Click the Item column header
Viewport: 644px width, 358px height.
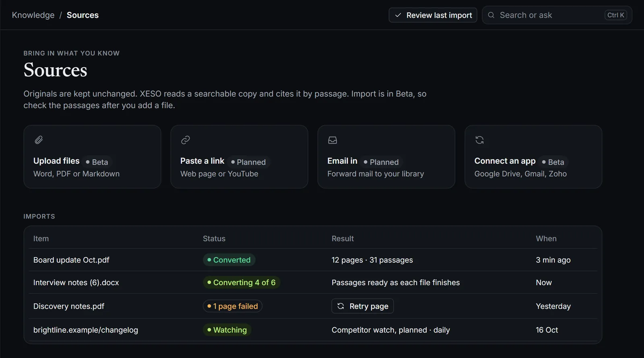click(41, 239)
